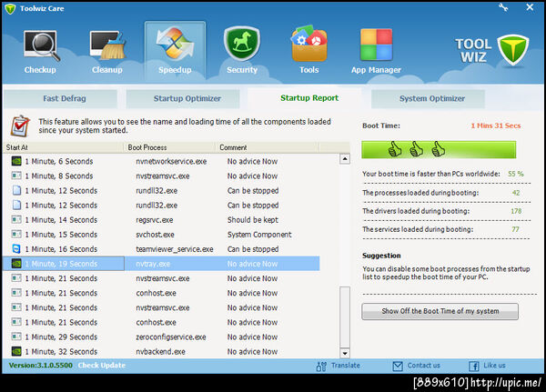Open the Checkup magnifier icon
The width and height of the screenshot is (546, 392).
(x=40, y=46)
